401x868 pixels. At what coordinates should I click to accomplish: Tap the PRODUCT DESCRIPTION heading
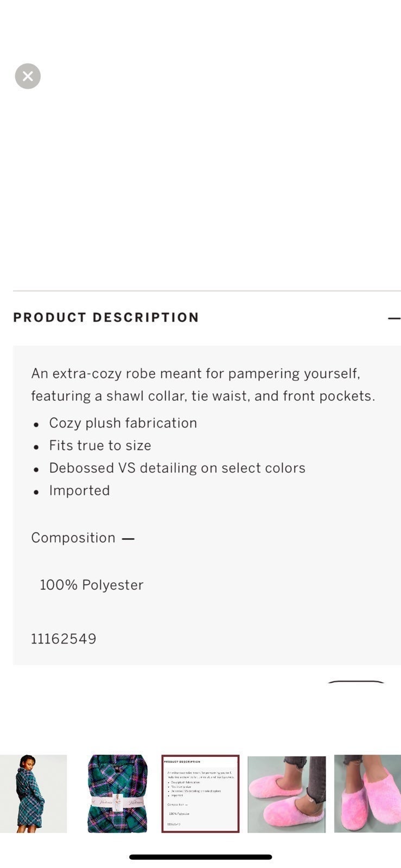(x=106, y=317)
